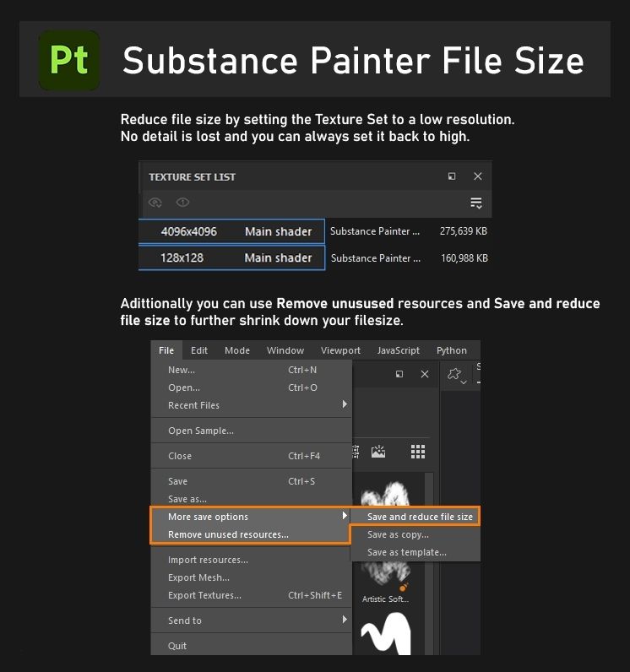Undock the Texture Set List panel
Image resolution: width=630 pixels, height=672 pixels.
[452, 176]
